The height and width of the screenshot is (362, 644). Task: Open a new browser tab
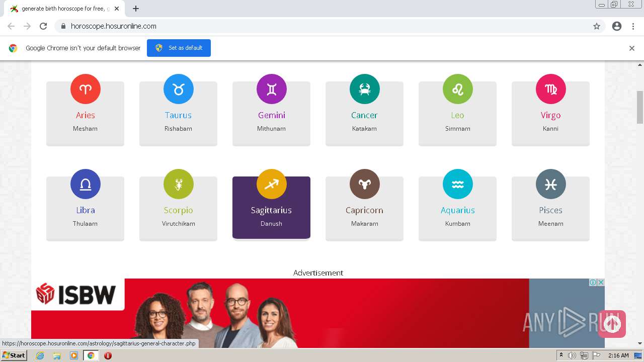[136, 9]
